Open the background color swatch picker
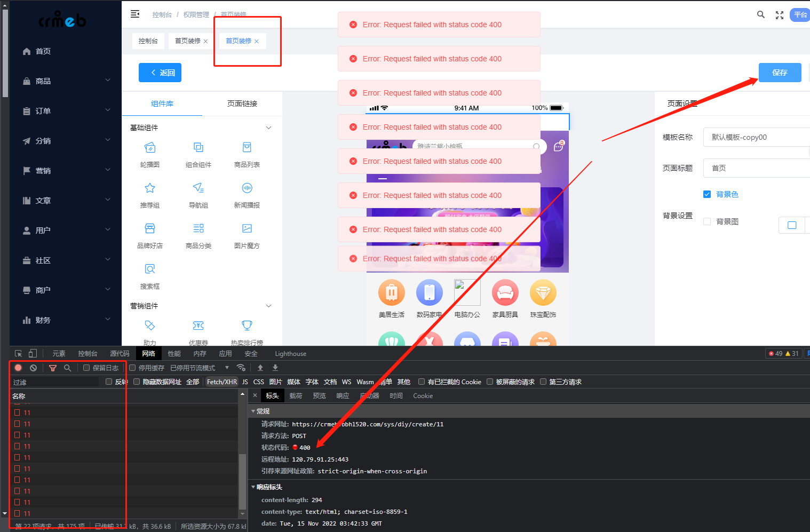This screenshot has height=532, width=810. tap(792, 225)
